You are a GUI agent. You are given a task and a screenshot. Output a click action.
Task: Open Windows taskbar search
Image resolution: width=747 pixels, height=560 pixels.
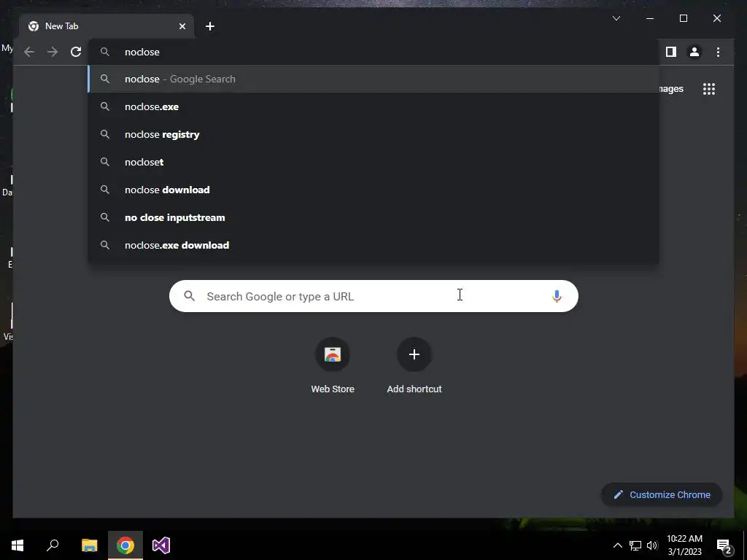click(x=53, y=545)
